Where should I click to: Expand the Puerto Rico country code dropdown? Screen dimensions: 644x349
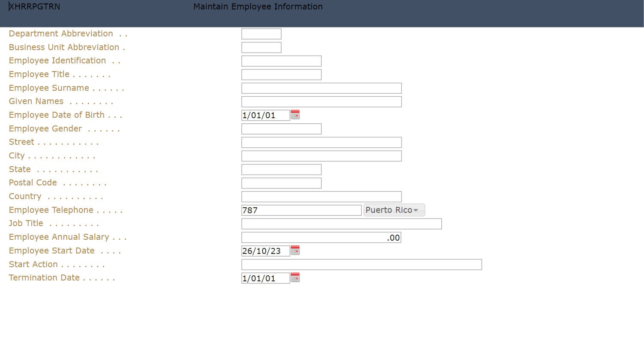[394, 210]
